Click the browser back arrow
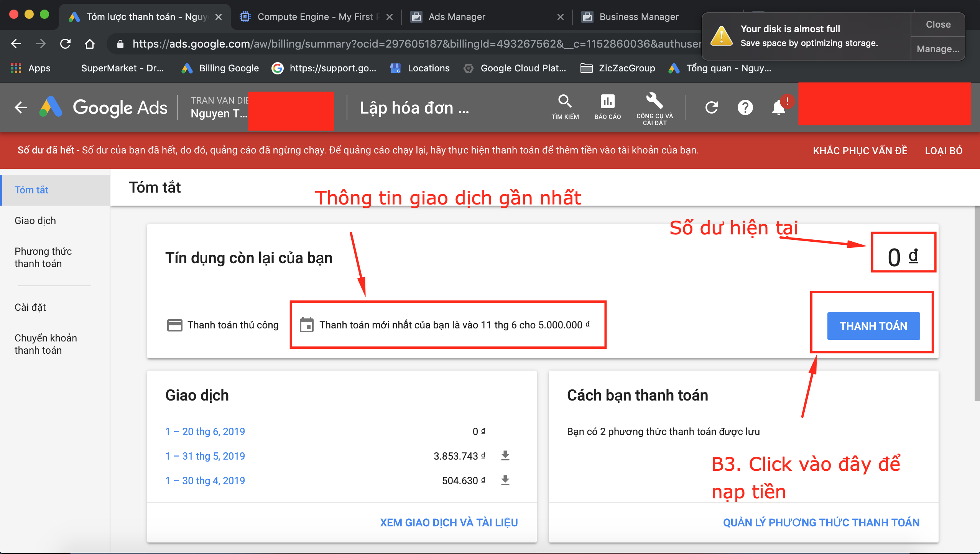The image size is (980, 554). (16, 44)
